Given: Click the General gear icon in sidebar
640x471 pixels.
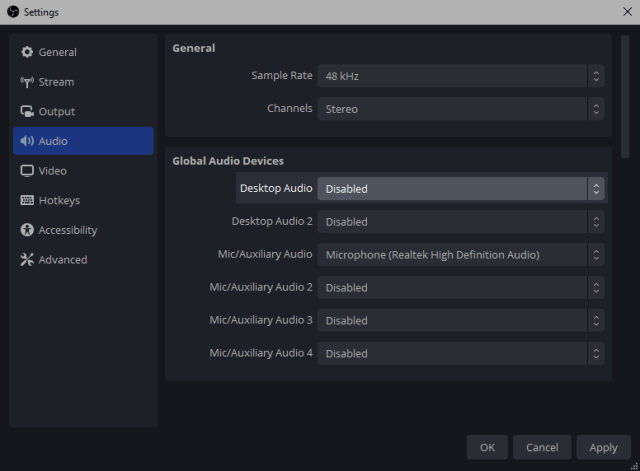Looking at the screenshot, I should [27, 52].
